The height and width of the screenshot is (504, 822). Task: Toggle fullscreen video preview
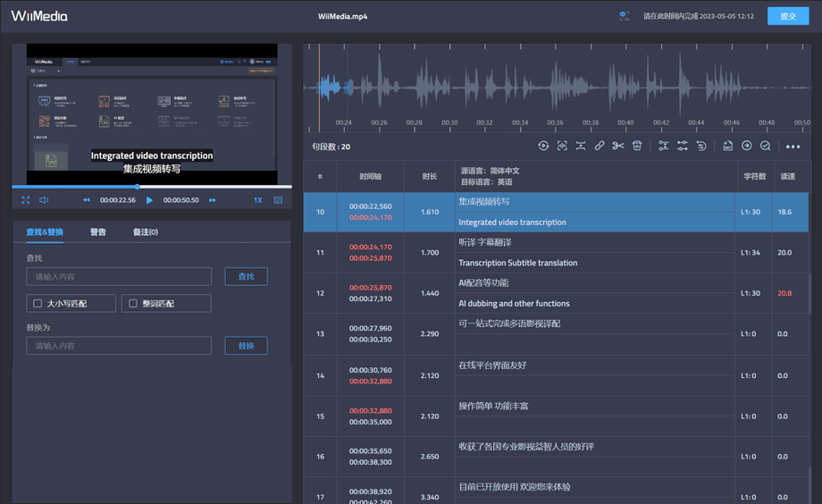pos(26,200)
